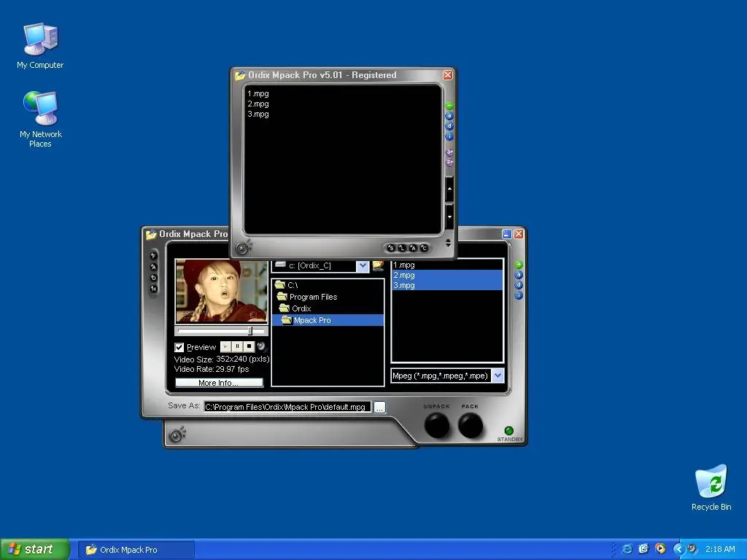Click the preview play button

pos(225,346)
